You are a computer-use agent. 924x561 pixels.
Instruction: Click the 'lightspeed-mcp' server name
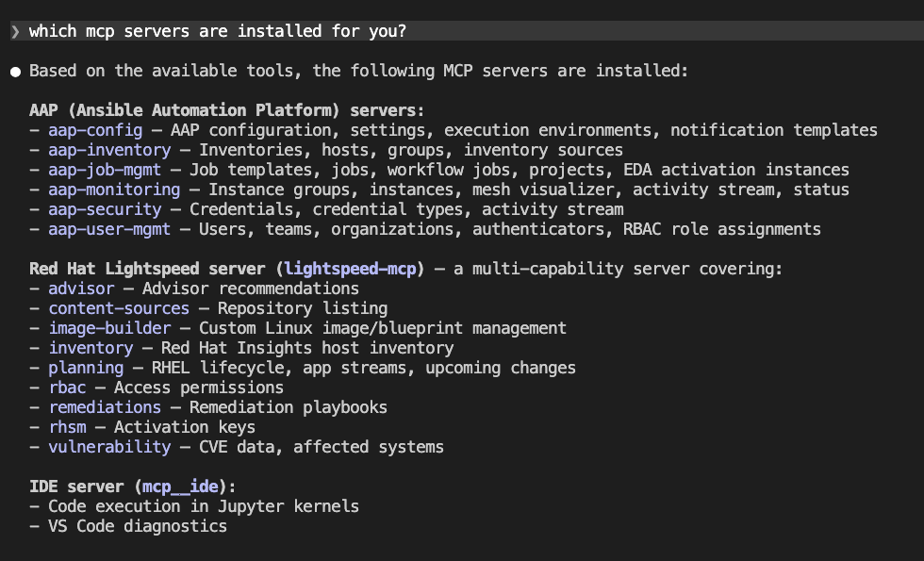(350, 269)
